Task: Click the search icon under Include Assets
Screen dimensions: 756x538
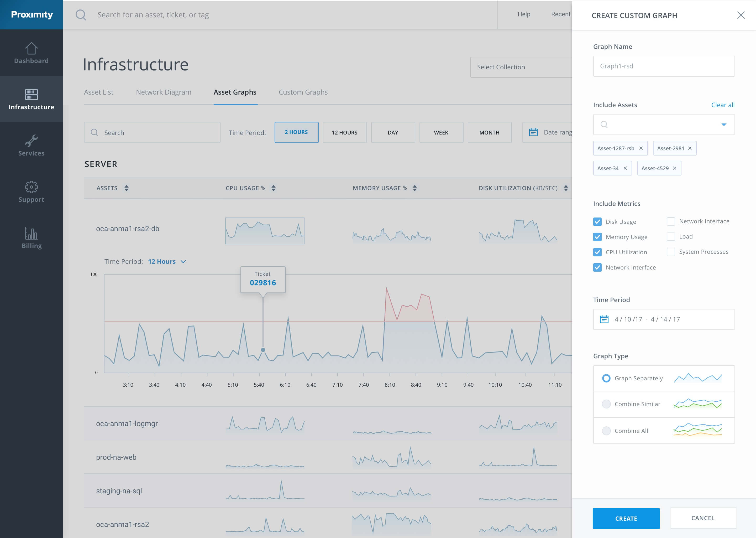Action: 604,125
